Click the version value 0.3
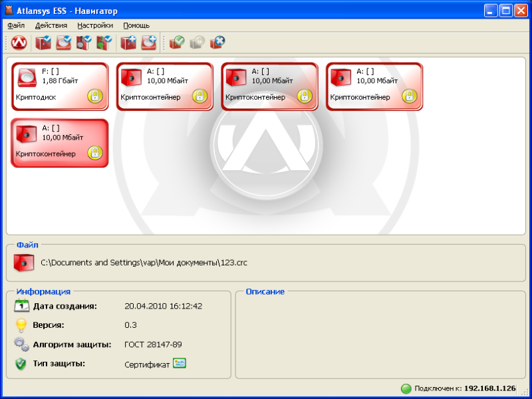This screenshot has width=532, height=399. [130, 325]
